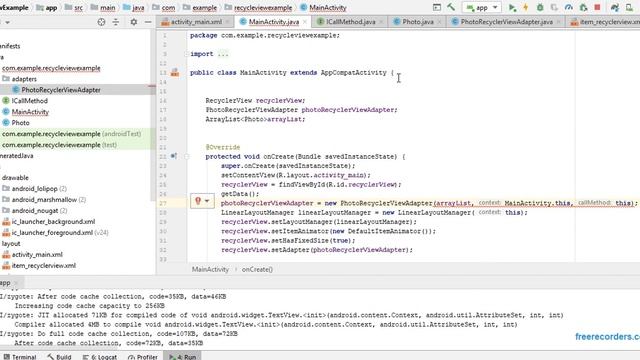Click the override gutter icon beside onCreate
Screen dimensions: 640x360
click(174, 156)
